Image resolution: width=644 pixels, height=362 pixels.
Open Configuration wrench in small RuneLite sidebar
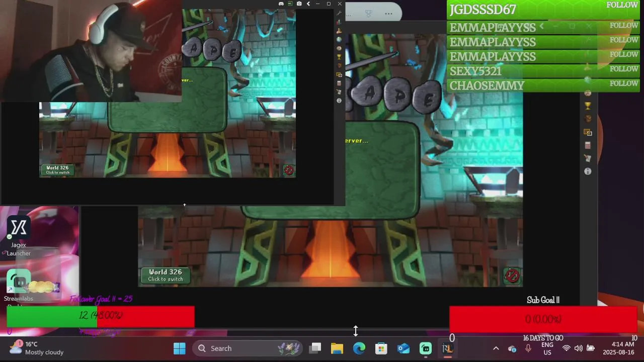(339, 14)
